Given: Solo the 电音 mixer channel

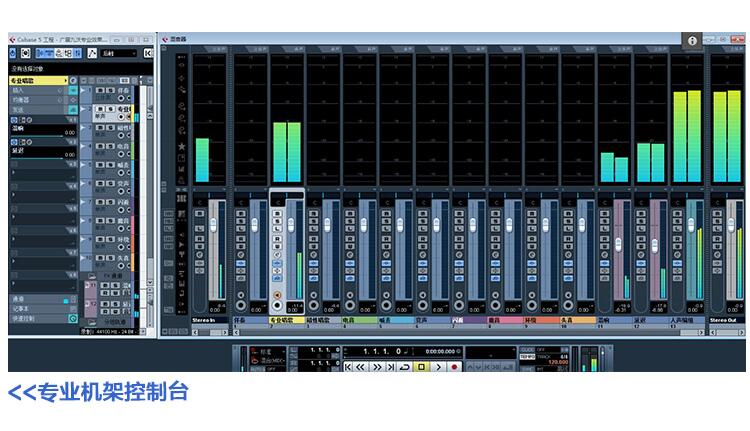Looking at the screenshot, I should point(350,221).
